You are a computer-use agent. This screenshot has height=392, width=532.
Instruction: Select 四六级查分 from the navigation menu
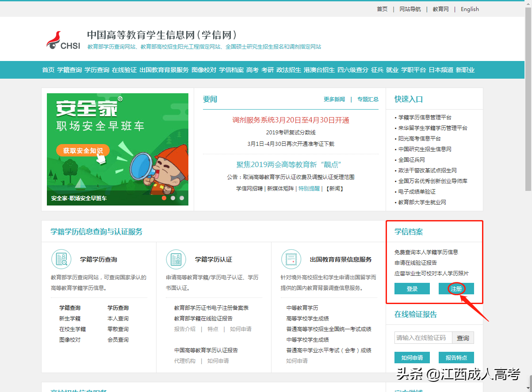(x=354, y=69)
